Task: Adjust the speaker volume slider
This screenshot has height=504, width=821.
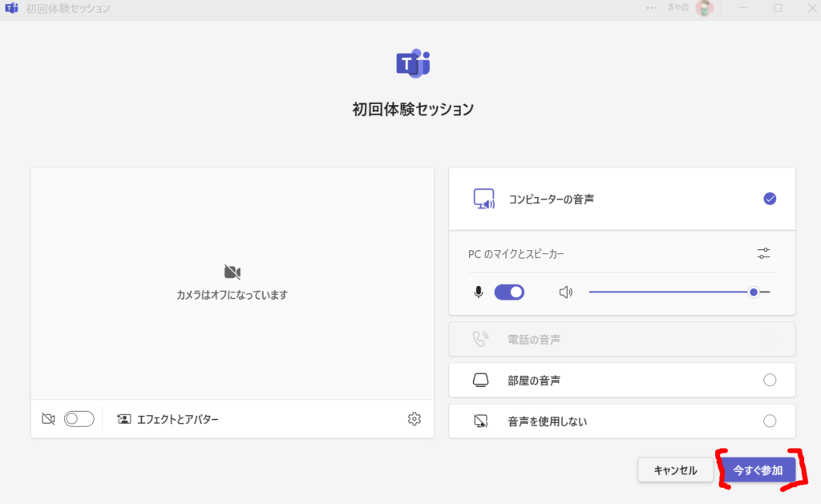Action: (679, 292)
